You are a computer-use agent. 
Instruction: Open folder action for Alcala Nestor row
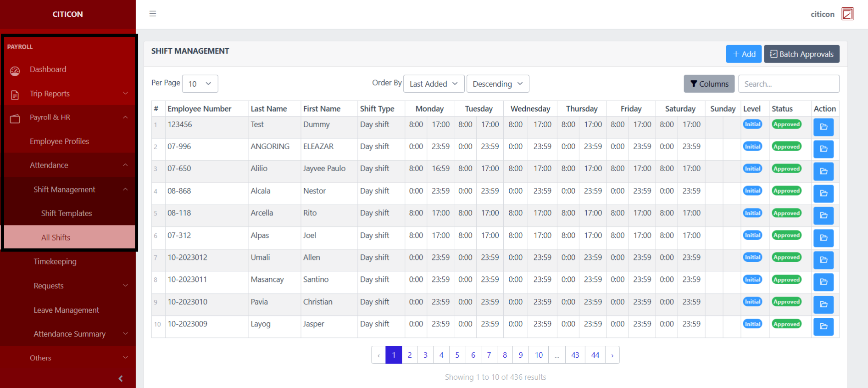823,193
